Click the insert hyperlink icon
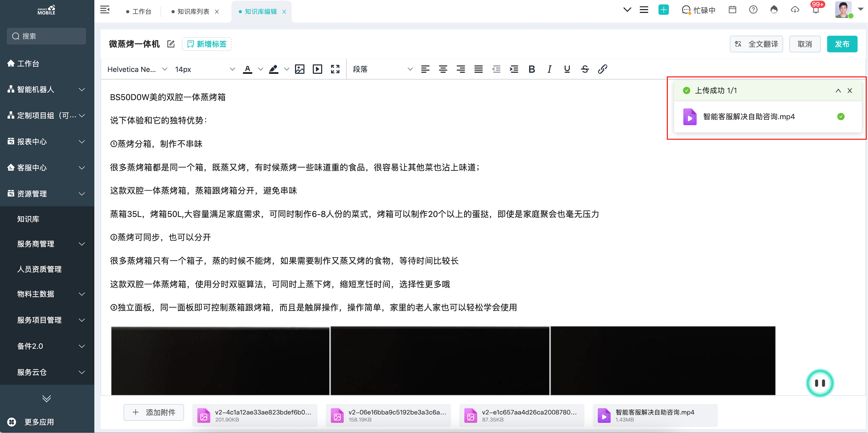 [x=602, y=69]
